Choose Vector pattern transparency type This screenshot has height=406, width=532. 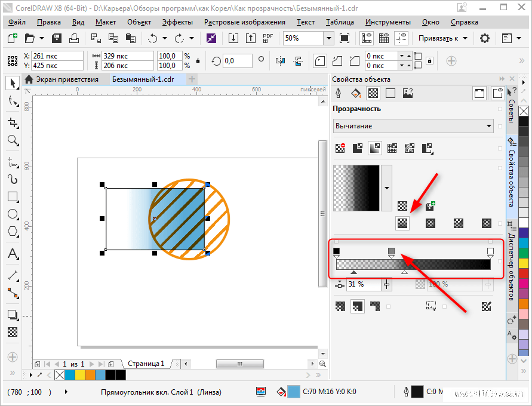[x=392, y=148]
